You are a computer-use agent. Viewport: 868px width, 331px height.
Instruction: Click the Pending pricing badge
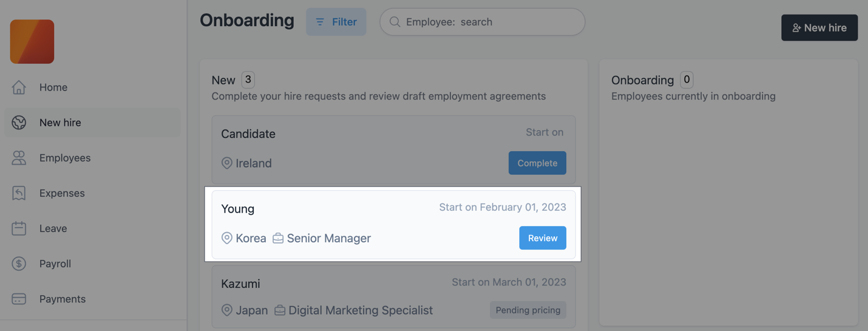click(528, 310)
